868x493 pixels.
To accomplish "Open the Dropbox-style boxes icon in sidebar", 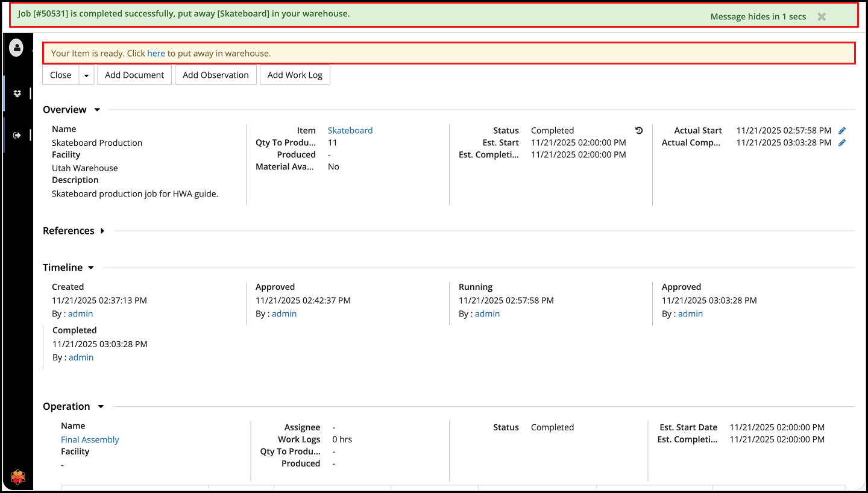I will [17, 93].
